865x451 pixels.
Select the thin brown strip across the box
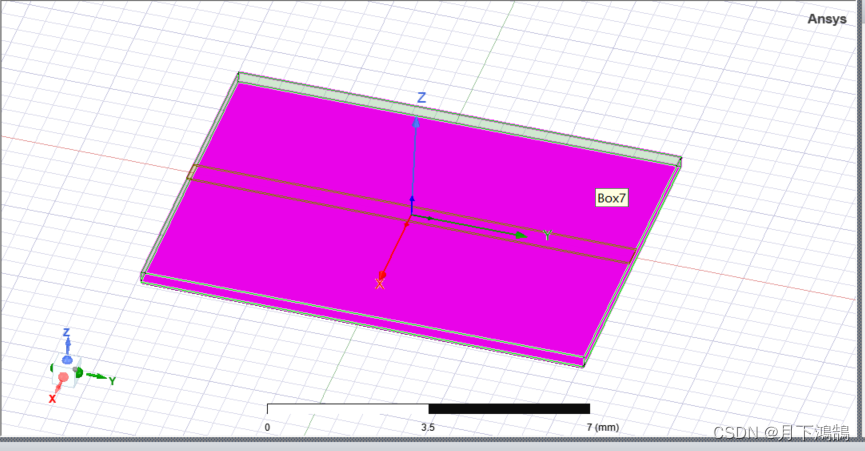pos(411,213)
